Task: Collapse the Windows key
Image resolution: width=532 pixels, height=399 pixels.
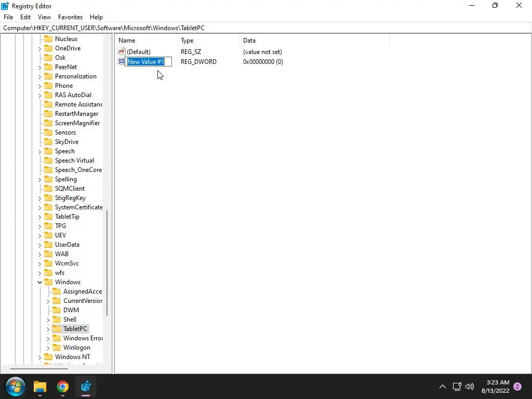Action: coord(39,282)
